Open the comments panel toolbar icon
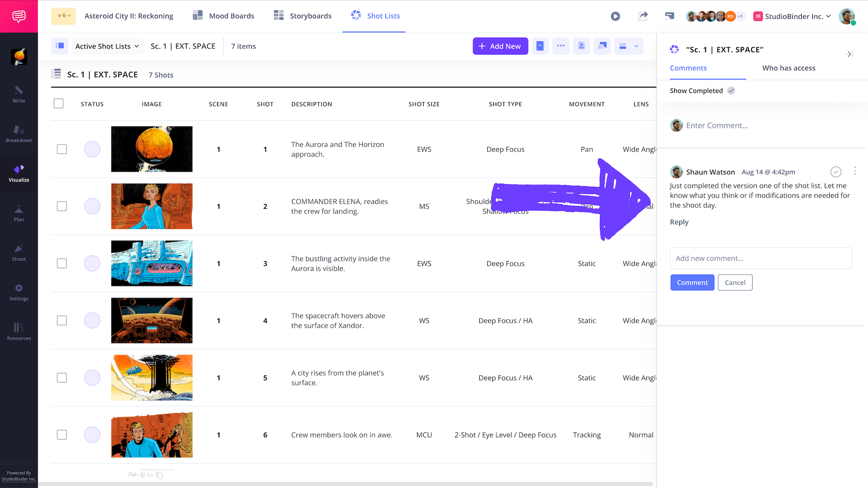This screenshot has height=488, width=868. tap(602, 46)
